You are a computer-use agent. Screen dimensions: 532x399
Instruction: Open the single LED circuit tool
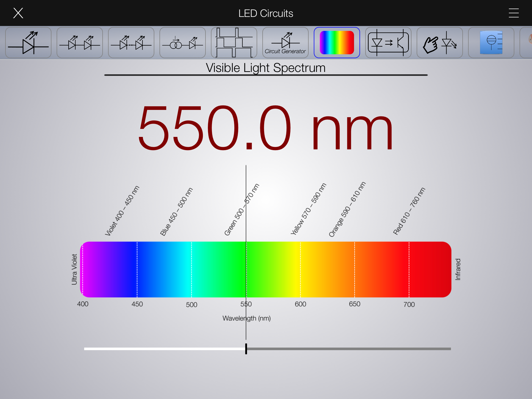pyautogui.click(x=28, y=43)
